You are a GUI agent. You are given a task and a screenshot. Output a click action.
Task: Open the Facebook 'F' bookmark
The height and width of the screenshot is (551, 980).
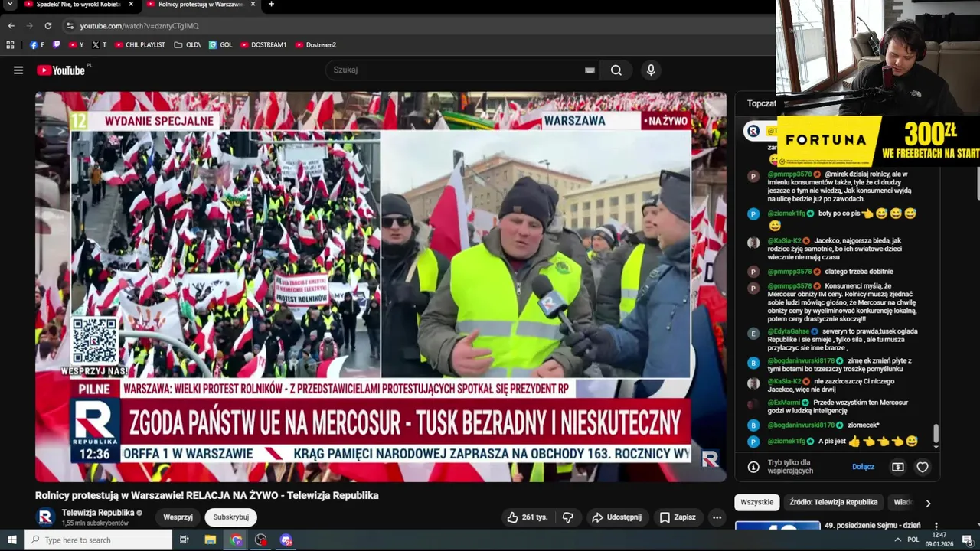[x=37, y=45]
